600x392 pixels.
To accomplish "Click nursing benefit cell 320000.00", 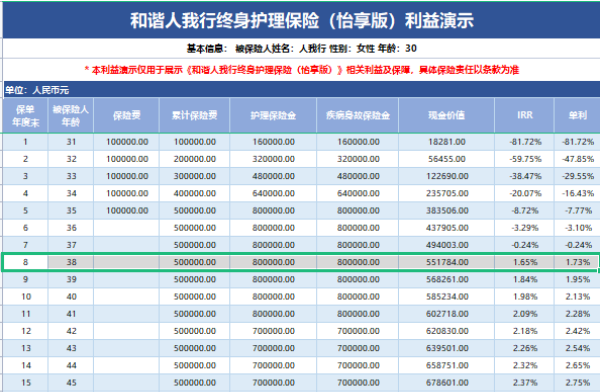I will pos(273,159).
